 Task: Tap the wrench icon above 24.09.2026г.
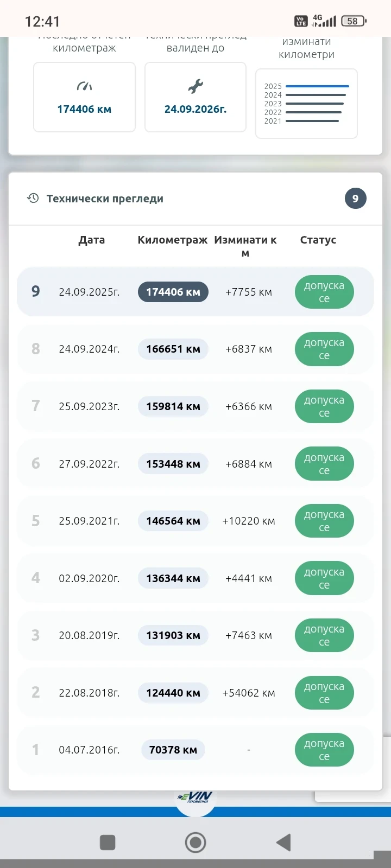(195, 86)
